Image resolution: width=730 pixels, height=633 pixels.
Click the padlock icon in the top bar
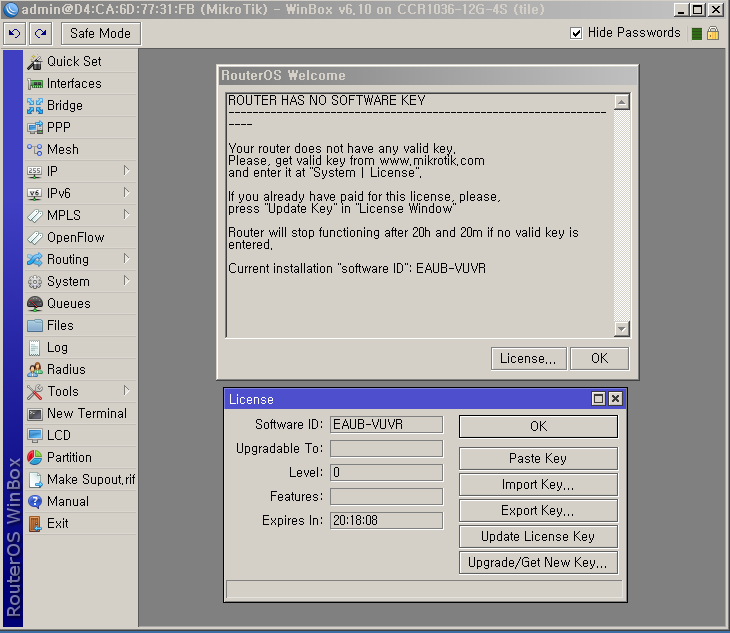pos(713,33)
